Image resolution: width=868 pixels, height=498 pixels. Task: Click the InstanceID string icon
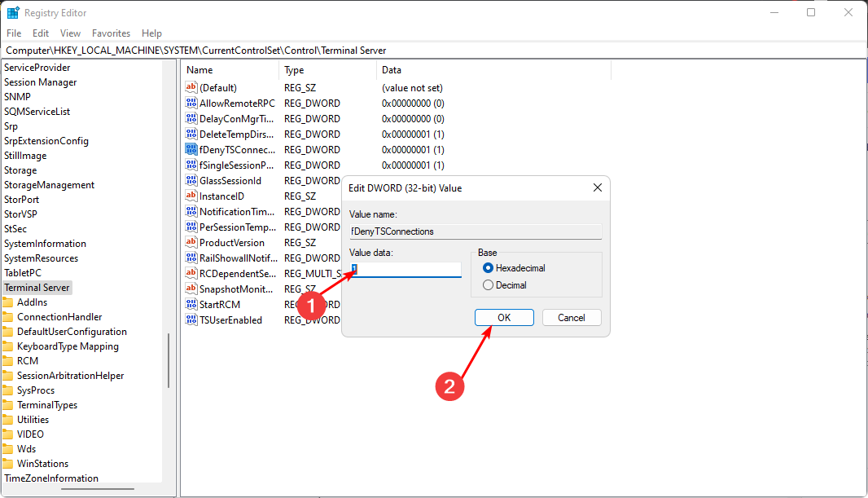[x=191, y=196]
